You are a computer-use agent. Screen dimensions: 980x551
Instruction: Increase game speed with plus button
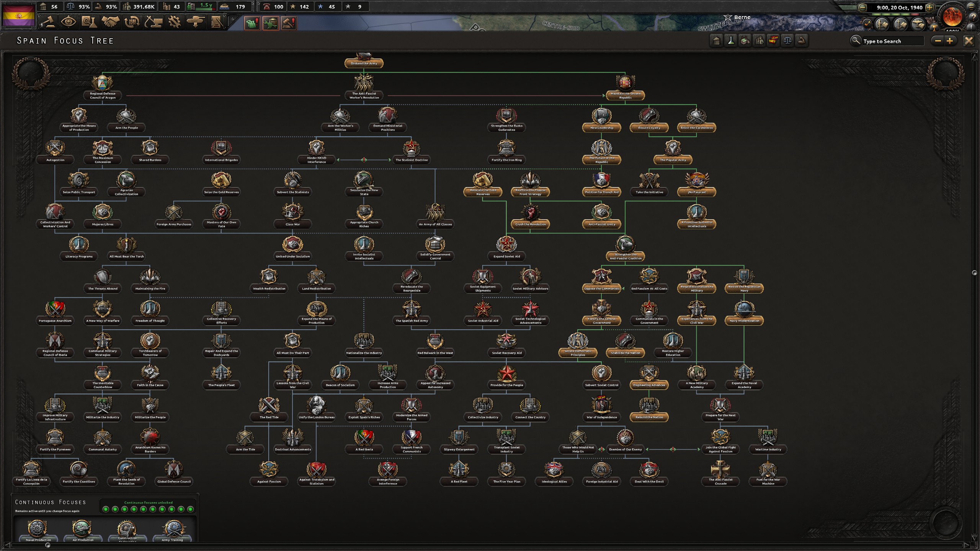[929, 7]
